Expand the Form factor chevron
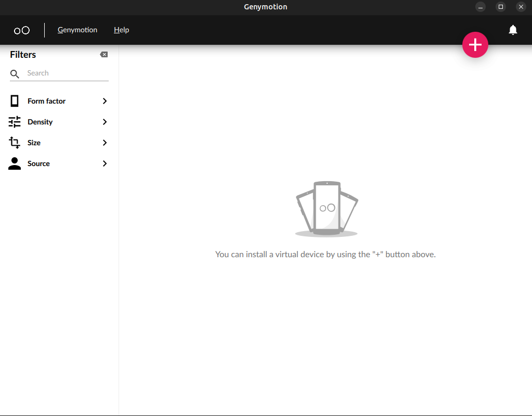The width and height of the screenshot is (532, 416). [105, 101]
